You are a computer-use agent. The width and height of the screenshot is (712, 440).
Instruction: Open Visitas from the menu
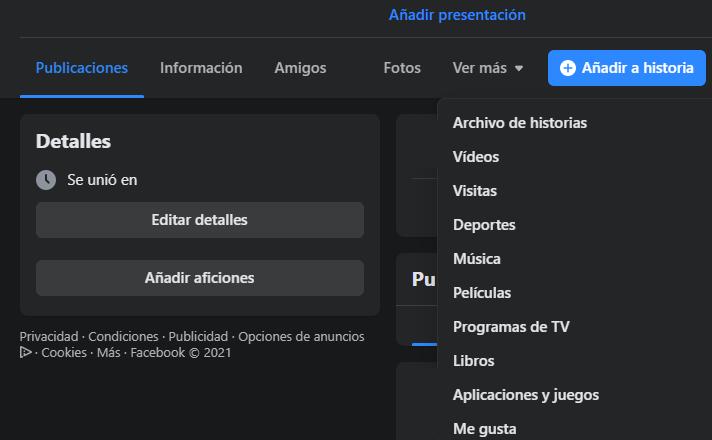coord(475,191)
